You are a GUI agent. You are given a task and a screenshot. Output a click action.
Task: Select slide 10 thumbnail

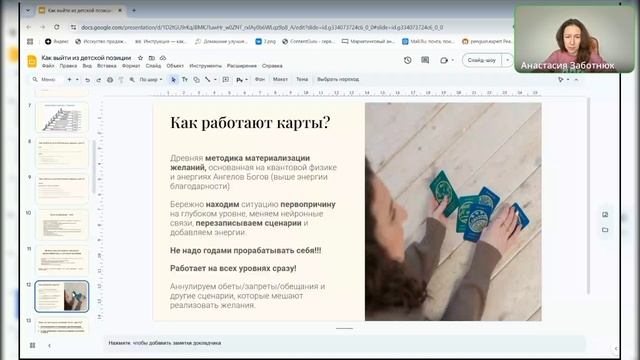pyautogui.click(x=62, y=224)
